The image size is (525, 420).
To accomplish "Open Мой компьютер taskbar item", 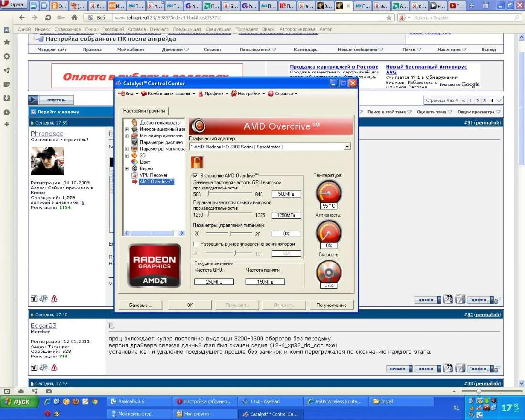I will pyautogui.click(x=140, y=414).
